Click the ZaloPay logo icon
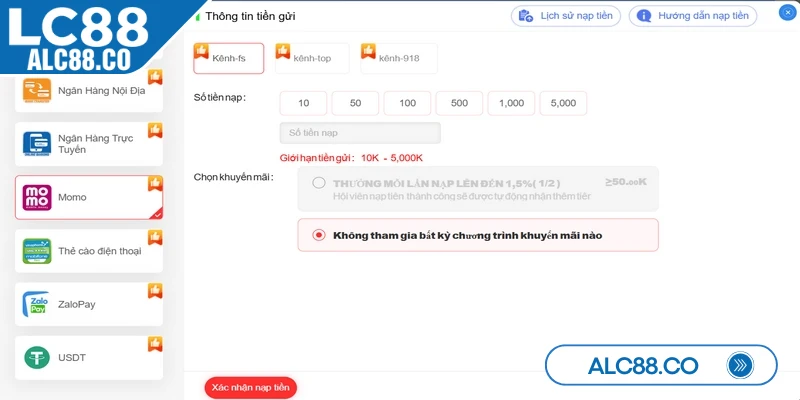The width and height of the screenshot is (800, 400). (x=36, y=305)
